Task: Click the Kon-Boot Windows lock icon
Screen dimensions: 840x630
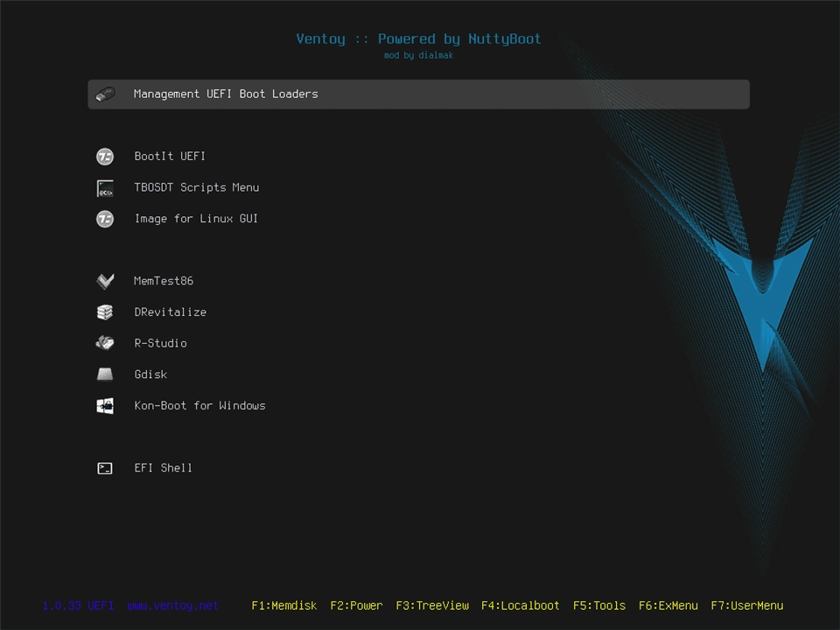Action: [105, 406]
